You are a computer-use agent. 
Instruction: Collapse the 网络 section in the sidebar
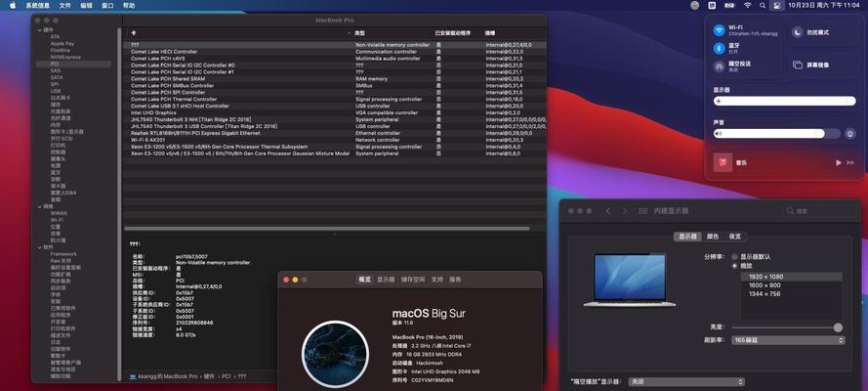tap(40, 206)
